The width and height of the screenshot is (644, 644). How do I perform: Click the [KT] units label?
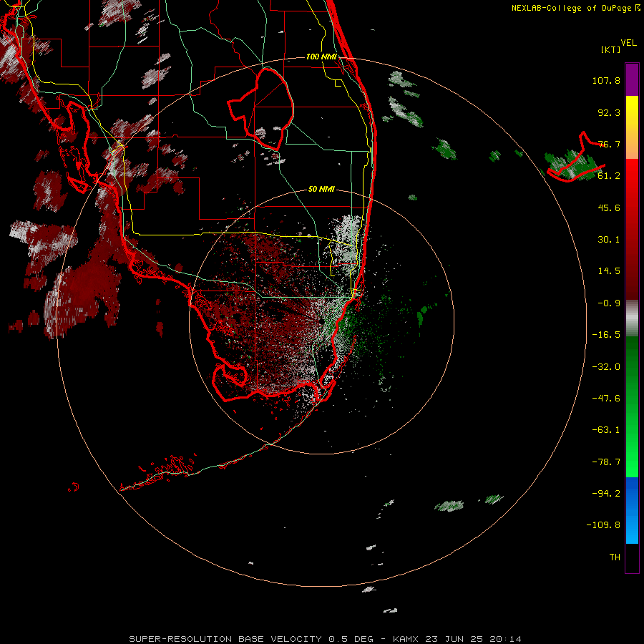pos(611,49)
